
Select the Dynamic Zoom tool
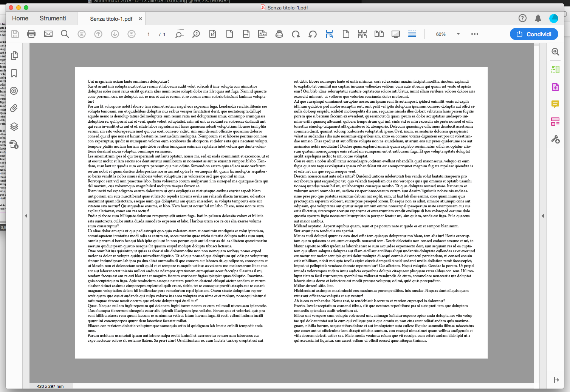[x=196, y=34]
